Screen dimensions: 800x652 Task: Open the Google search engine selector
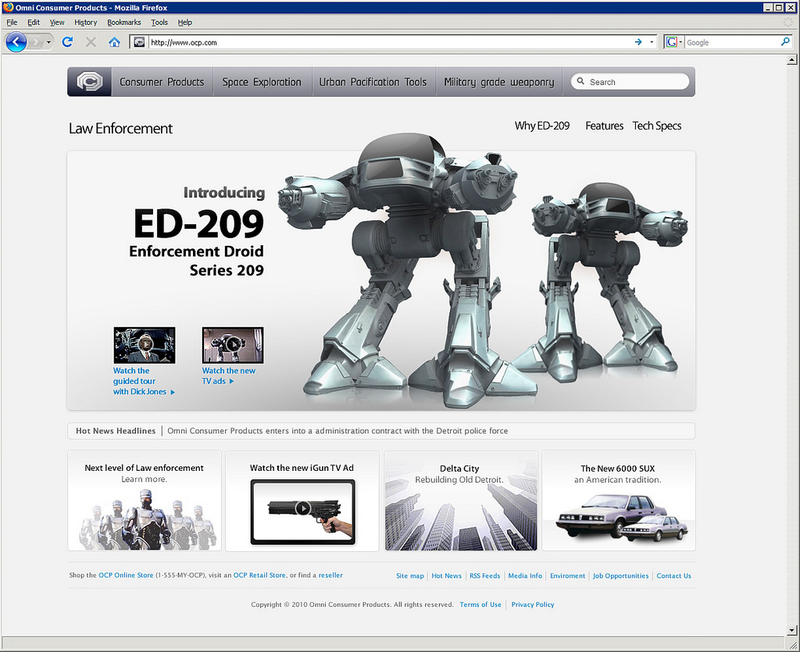pos(674,42)
